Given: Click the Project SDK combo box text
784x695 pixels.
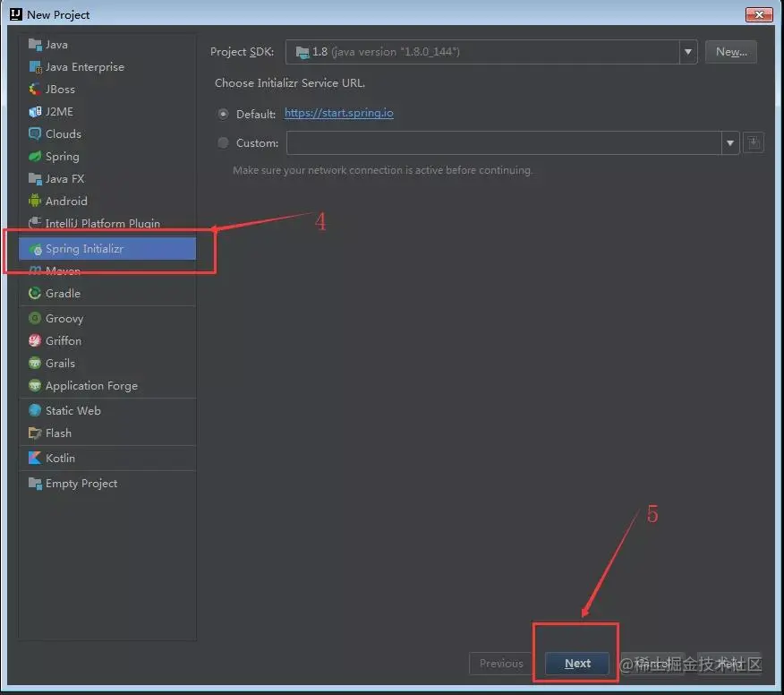Looking at the screenshot, I should (x=386, y=52).
